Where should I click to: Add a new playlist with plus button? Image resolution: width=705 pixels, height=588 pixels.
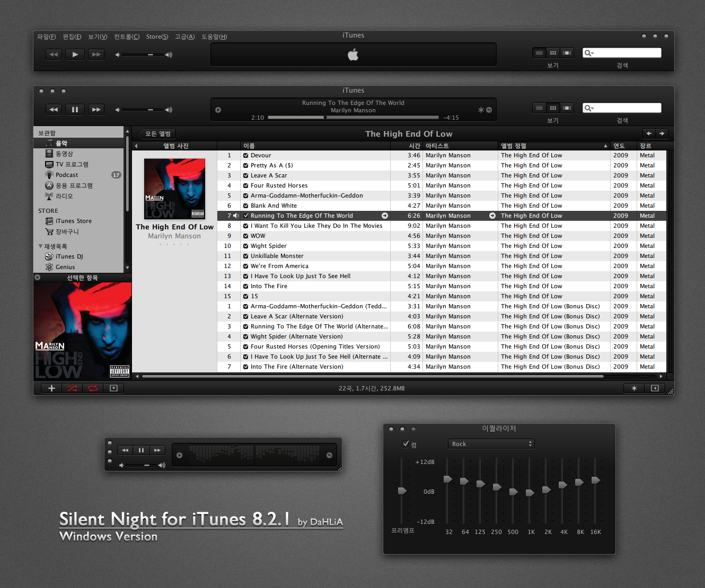(51, 388)
